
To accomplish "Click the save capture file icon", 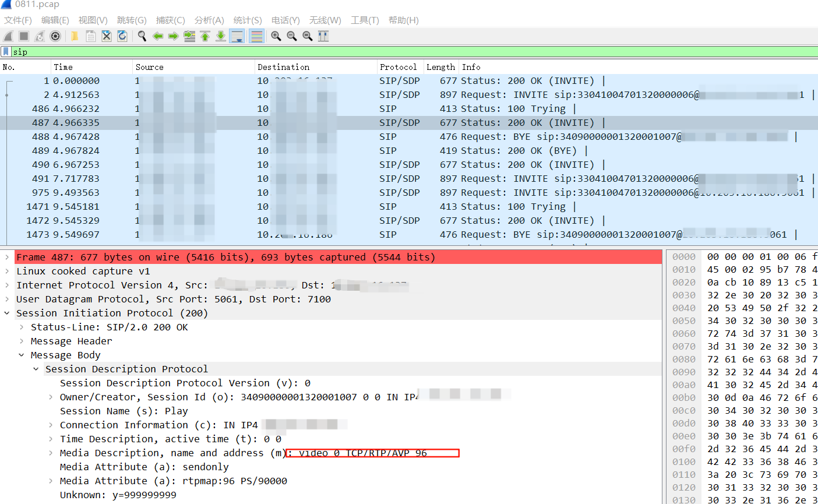I will (91, 36).
